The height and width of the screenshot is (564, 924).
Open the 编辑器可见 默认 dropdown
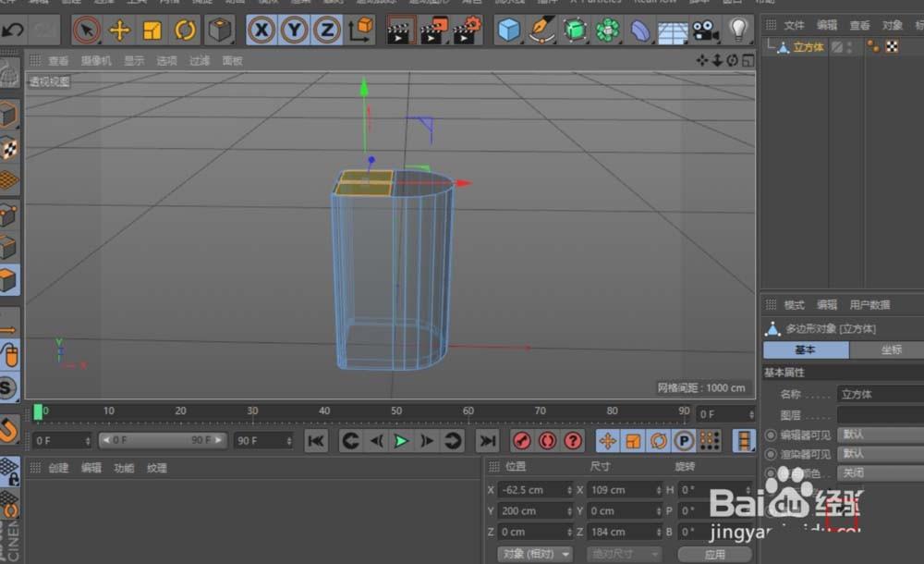coord(876,435)
